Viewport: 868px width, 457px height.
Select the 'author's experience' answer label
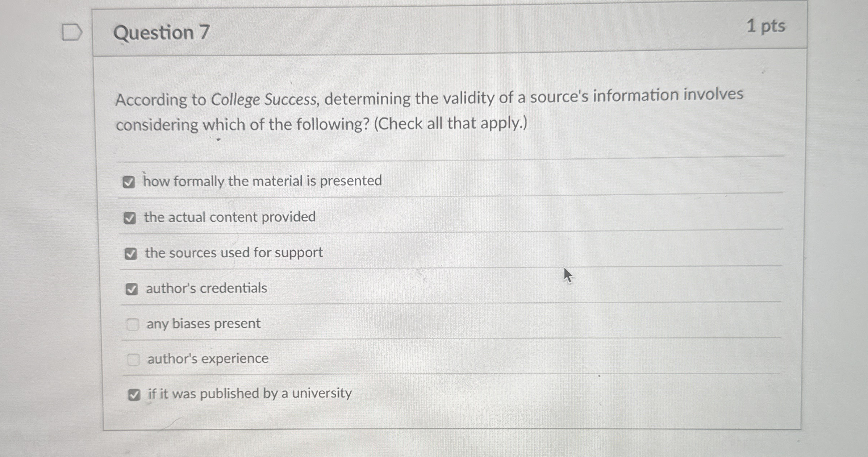207,359
